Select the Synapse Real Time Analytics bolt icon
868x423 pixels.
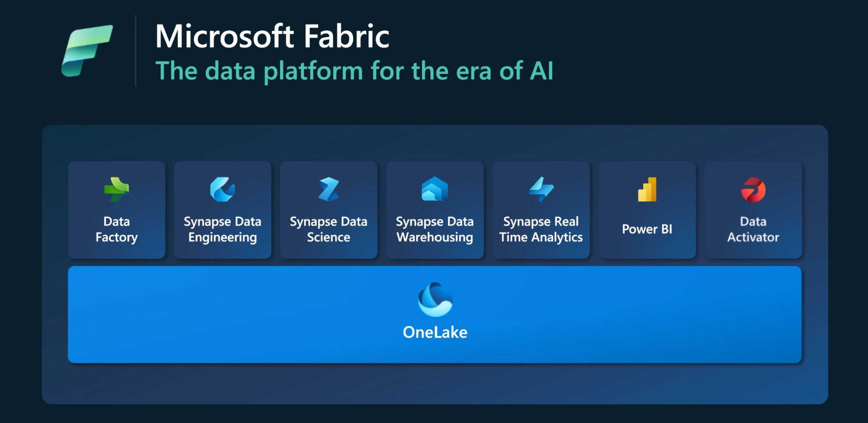[541, 189]
